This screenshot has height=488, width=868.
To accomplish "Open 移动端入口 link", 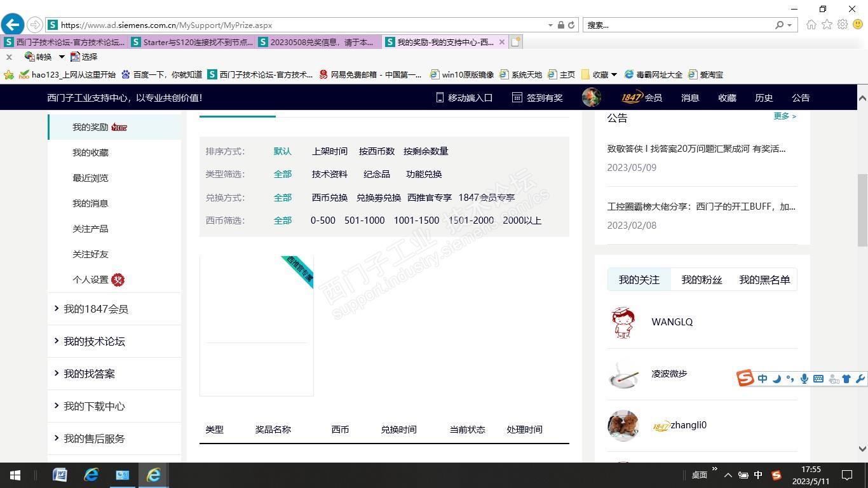I will coord(464,98).
